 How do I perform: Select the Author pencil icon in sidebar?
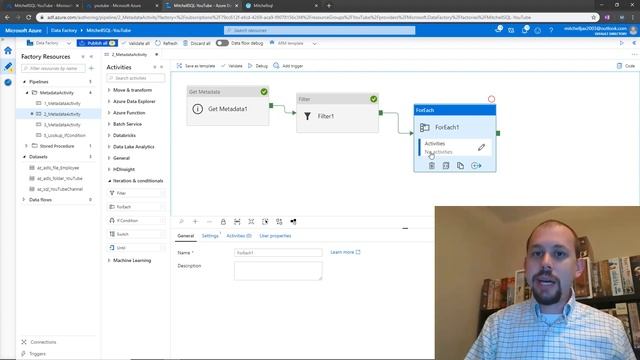(8, 66)
